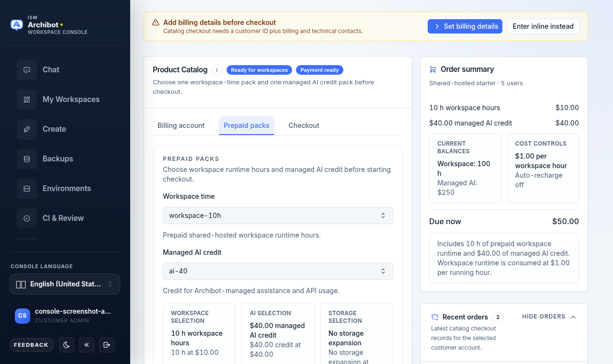Click console-screenshot-a… account name
This screenshot has width=613, height=364.
[73, 311]
